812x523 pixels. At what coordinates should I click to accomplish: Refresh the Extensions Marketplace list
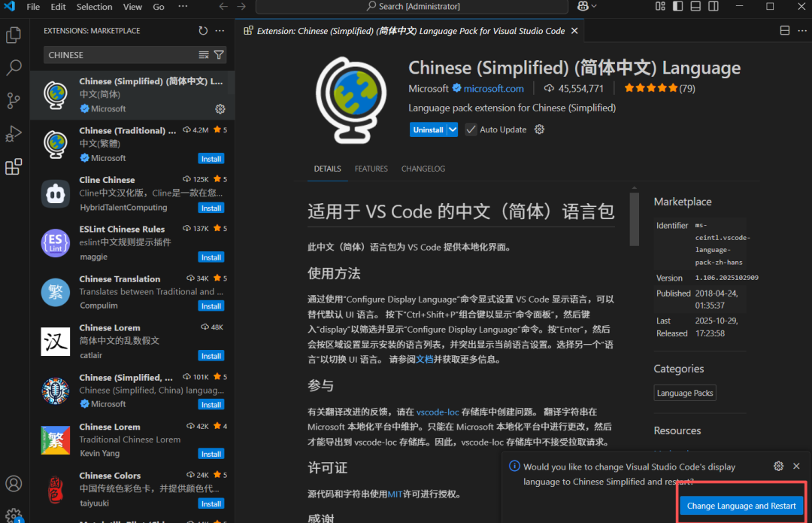202,30
